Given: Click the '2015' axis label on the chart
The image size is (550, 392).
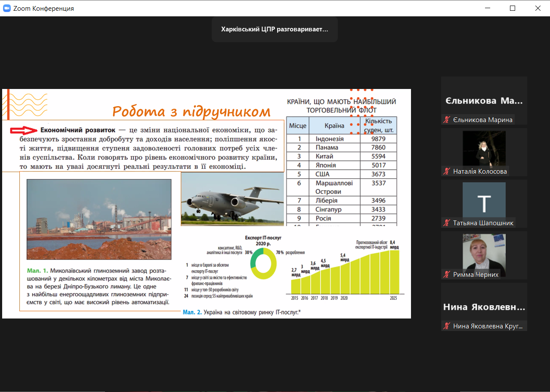Looking at the screenshot, I should 295,298.
